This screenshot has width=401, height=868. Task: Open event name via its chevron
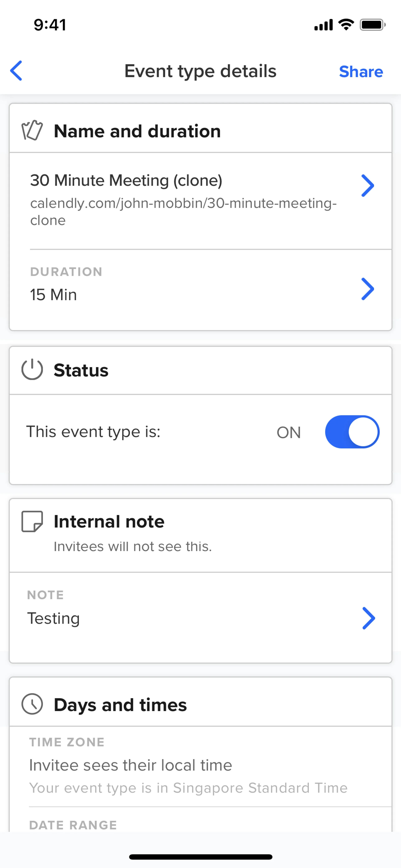(x=368, y=185)
